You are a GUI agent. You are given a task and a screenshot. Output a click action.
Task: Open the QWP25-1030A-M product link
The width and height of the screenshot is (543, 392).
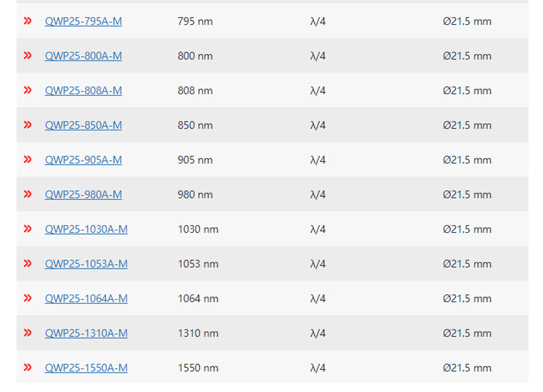coord(86,229)
